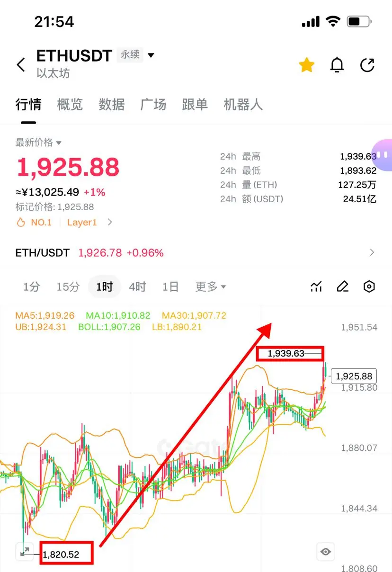Screen dimensions: 392x572
Task: Switch to the 概览 tab
Action: tap(70, 104)
